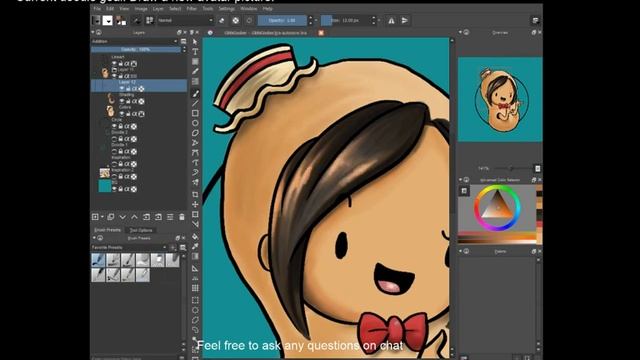Viewport: 640px width, 360px height.
Task: Toggle visibility of Circle layer
Action: pyautogui.click(x=114, y=127)
